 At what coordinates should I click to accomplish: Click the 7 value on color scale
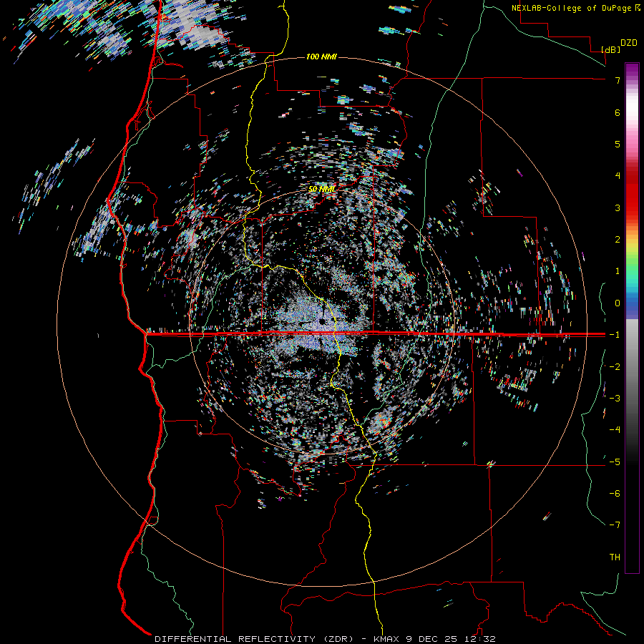pyautogui.click(x=618, y=80)
